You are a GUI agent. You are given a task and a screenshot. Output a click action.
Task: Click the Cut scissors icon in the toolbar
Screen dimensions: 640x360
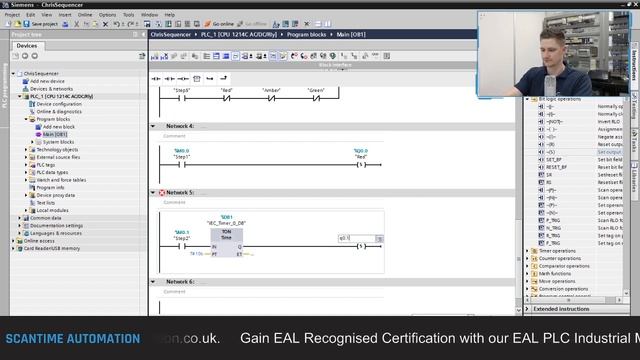[76, 24]
